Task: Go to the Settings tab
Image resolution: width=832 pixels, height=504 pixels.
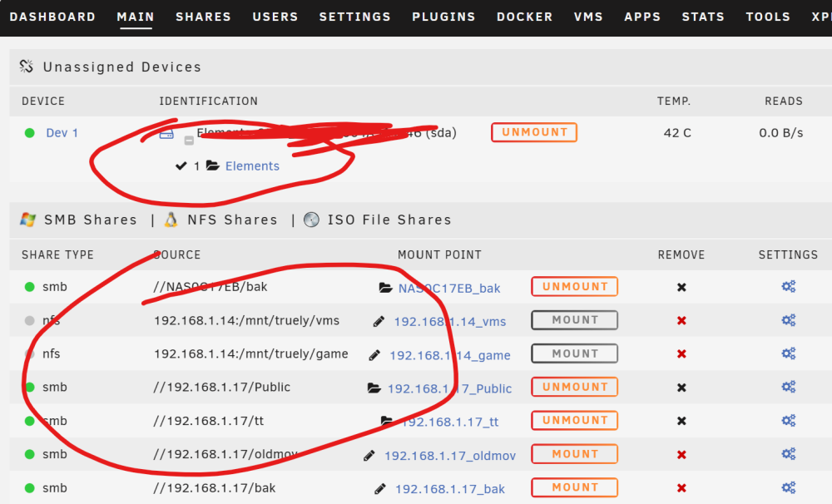Action: 354,17
